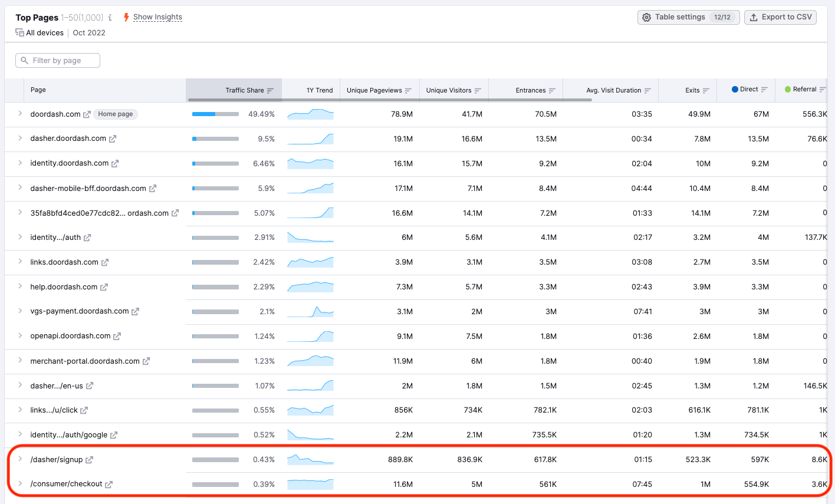This screenshot has width=835, height=504.
Task: Open external link icon for merchant-portal.doordash.com
Action: click(x=146, y=361)
